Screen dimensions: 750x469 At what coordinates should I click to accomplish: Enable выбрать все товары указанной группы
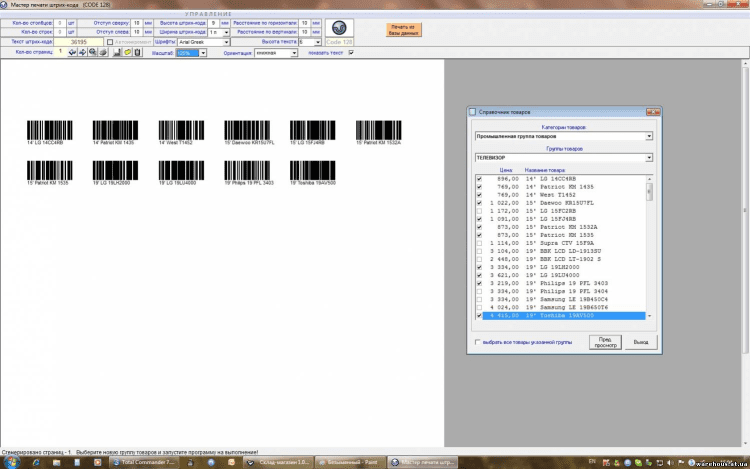coord(477,342)
